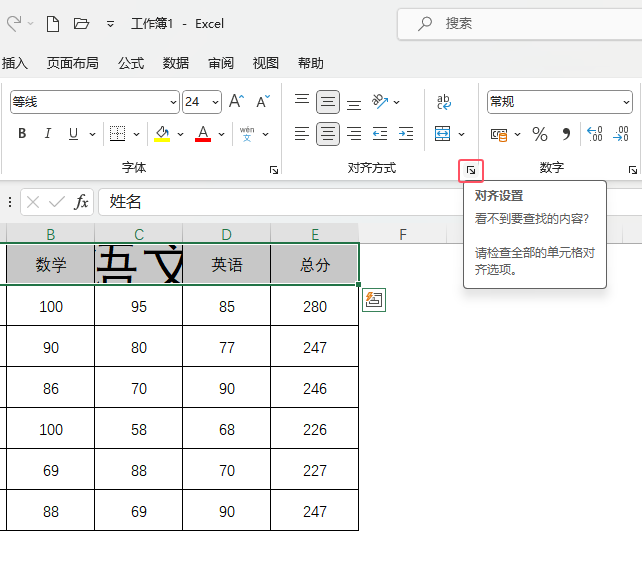Expand the underline style dropdown arrow
This screenshot has width=642, height=578.
[x=93, y=134]
